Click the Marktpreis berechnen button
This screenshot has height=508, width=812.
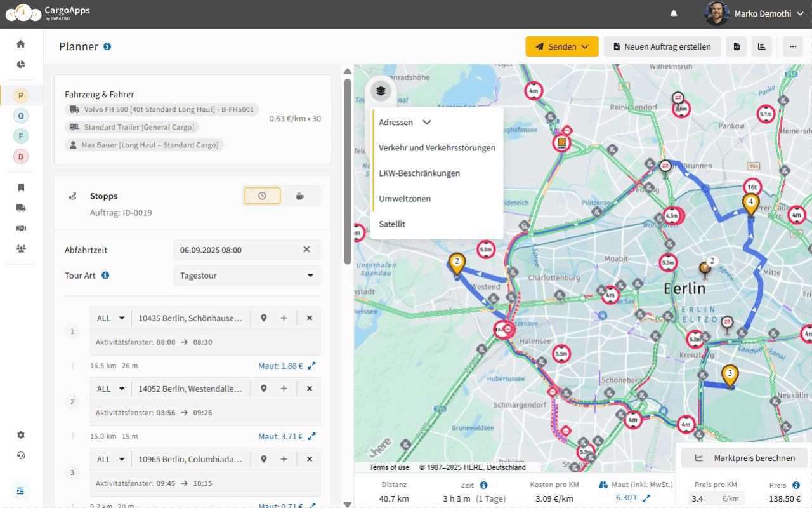[744, 458]
